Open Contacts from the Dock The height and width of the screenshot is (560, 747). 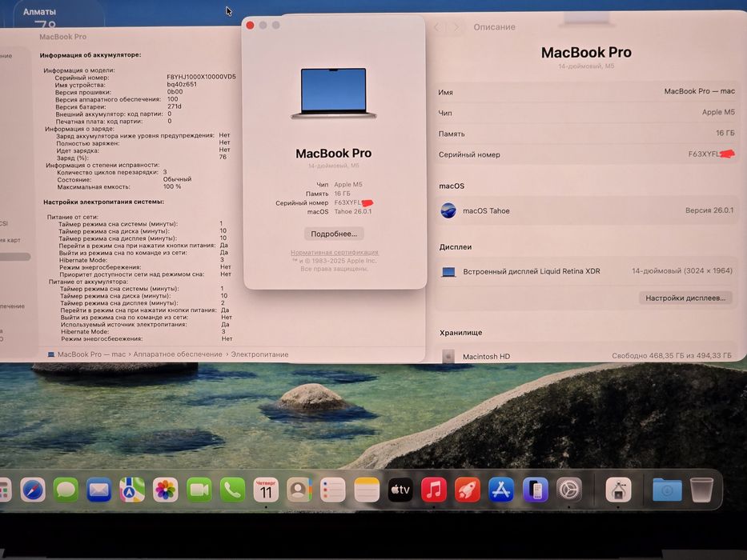[299, 490]
